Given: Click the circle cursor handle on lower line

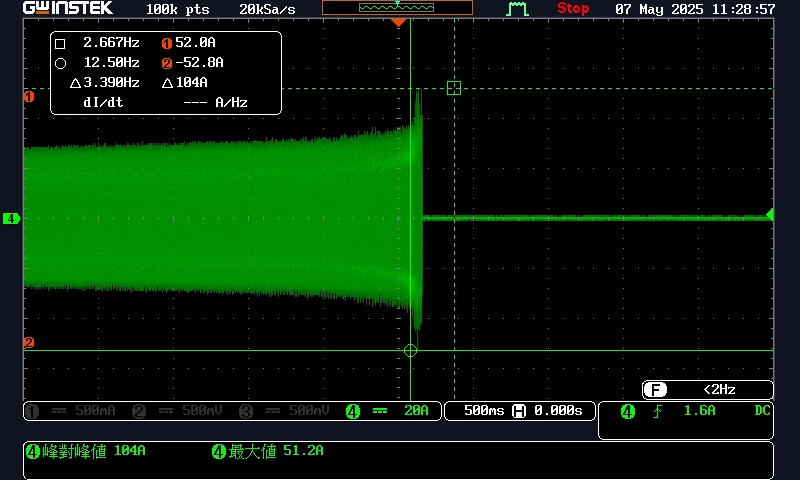Looking at the screenshot, I should point(410,350).
